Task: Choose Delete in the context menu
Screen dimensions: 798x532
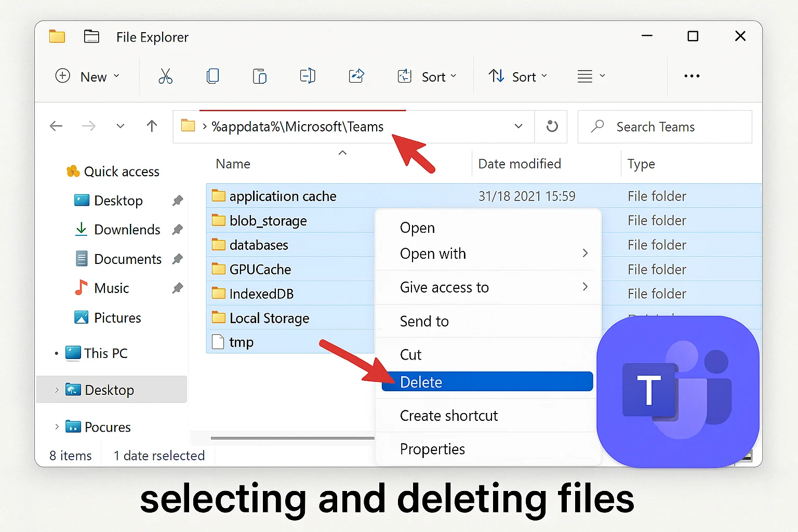Action: pyautogui.click(x=487, y=382)
